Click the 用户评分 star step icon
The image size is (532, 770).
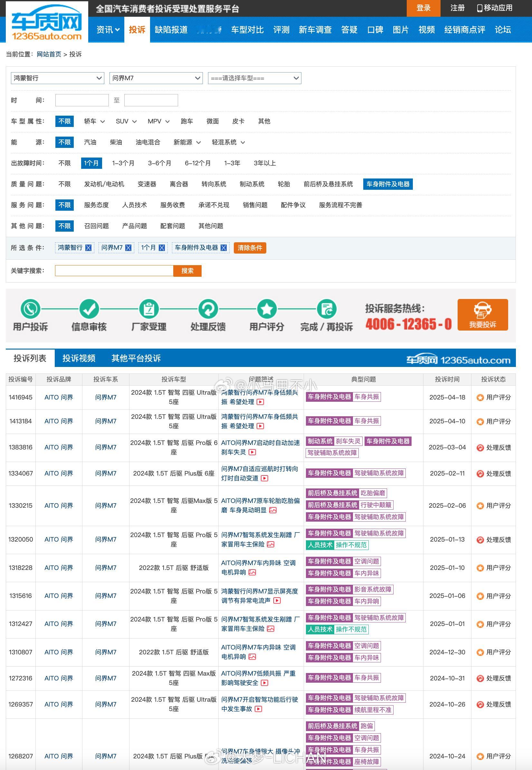click(267, 309)
